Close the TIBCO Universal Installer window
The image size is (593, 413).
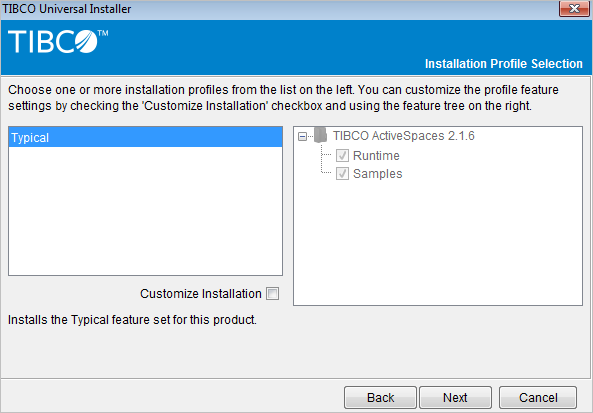pos(574,9)
